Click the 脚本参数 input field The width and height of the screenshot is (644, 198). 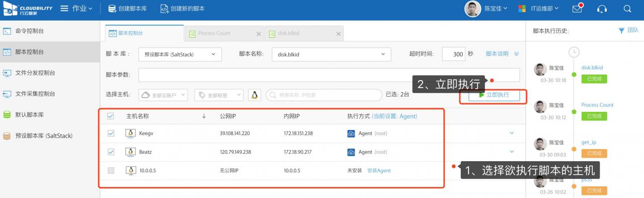click(x=329, y=75)
